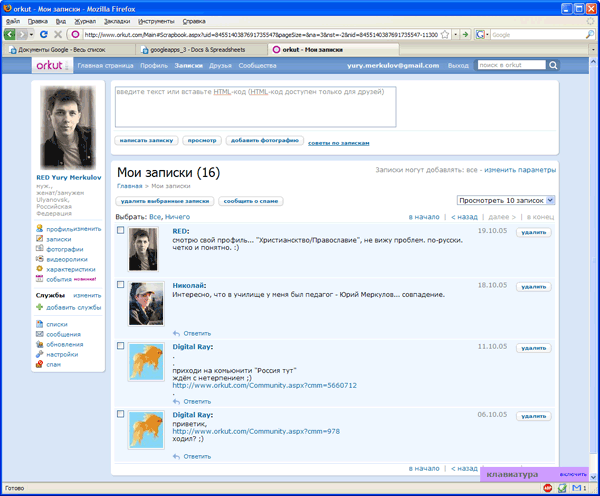This screenshot has height=496, width=600.
Task: Click the характеристики sidebar icon
Action: (x=39, y=269)
